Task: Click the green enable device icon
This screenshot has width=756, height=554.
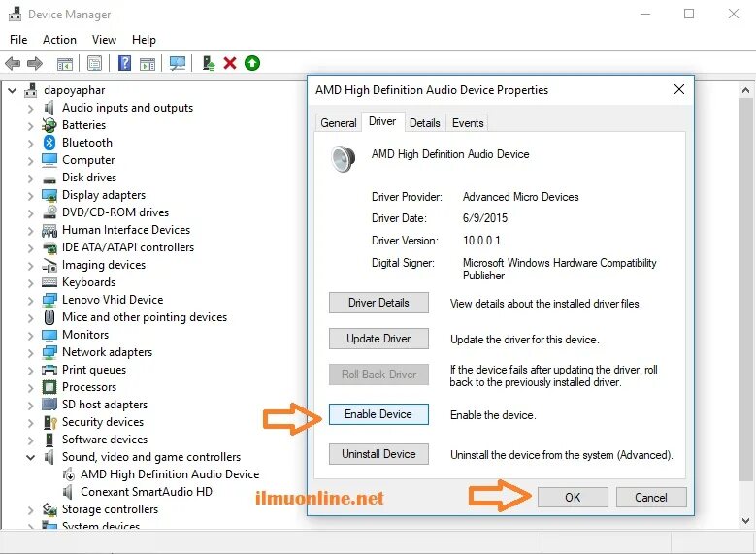Action: tap(252, 63)
